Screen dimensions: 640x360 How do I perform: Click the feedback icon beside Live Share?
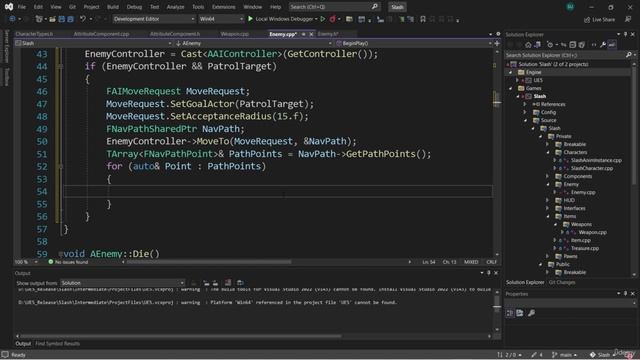[628, 19]
